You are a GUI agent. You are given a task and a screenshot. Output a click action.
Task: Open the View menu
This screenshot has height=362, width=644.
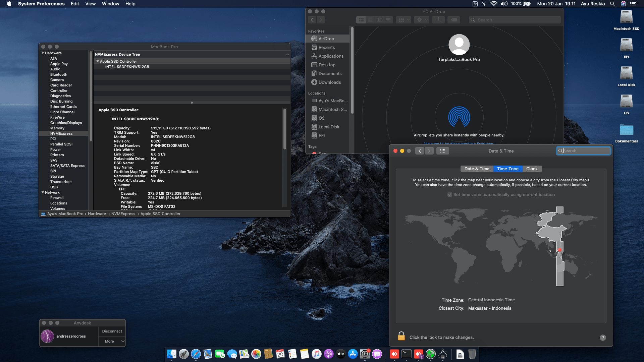[x=90, y=4]
